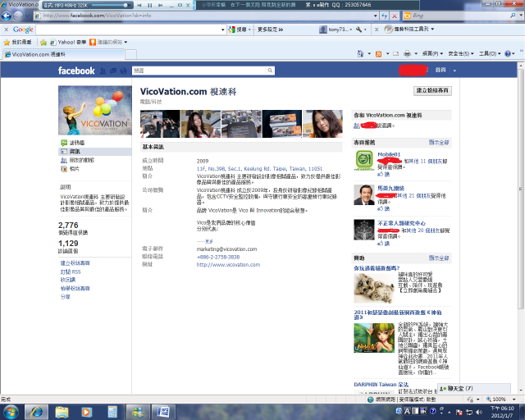
Task: Click the red stop-loading X icon
Action: (x=395, y=16)
